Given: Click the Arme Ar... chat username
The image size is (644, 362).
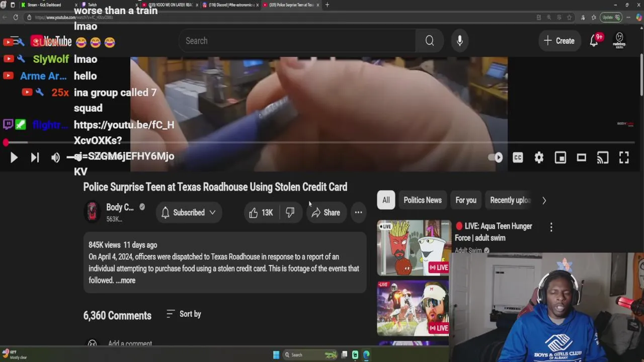Looking at the screenshot, I should coord(43,76).
